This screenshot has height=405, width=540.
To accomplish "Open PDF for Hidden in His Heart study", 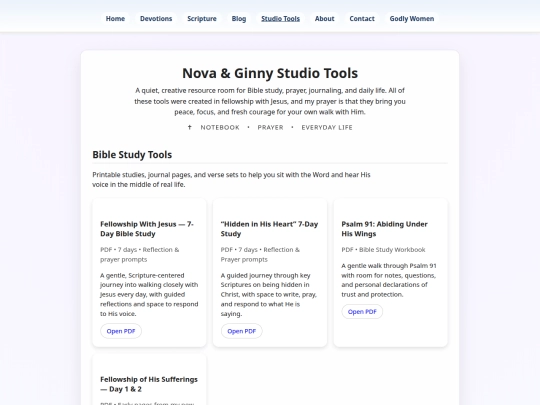I will [x=241, y=331].
